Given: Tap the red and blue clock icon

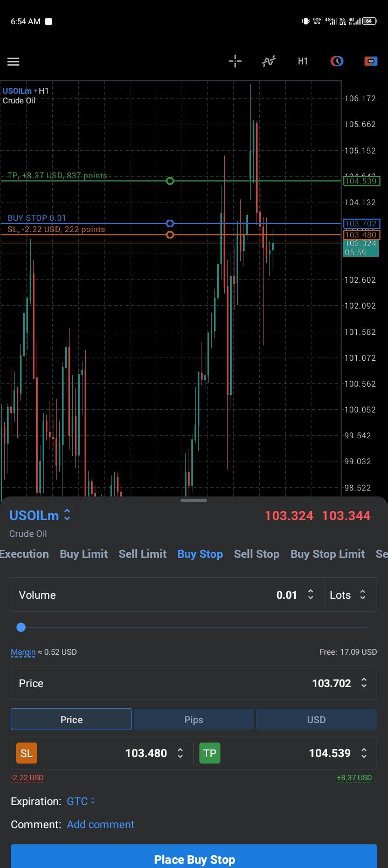Looking at the screenshot, I should coord(337,61).
